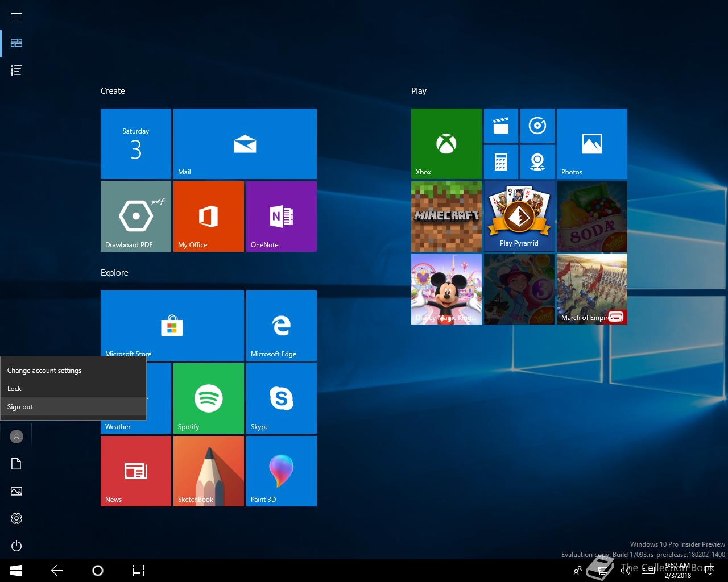
Task: Open the My Office tile
Action: point(208,217)
